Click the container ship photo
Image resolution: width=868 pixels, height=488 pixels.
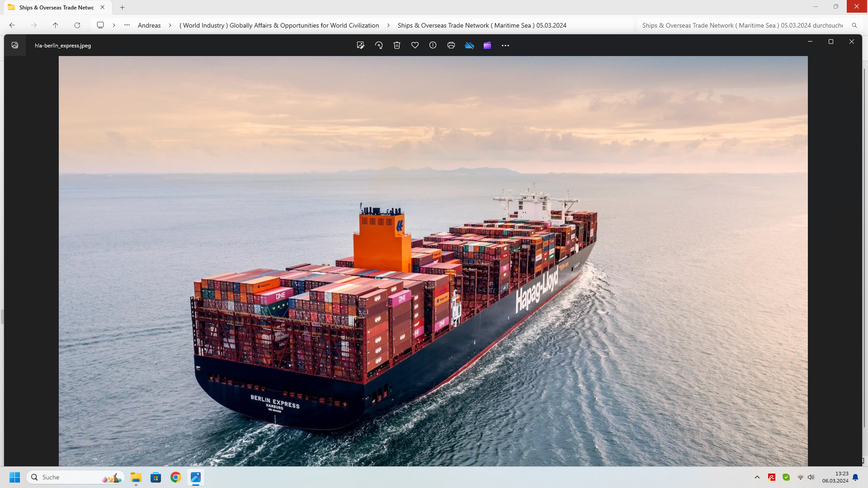tap(433, 261)
